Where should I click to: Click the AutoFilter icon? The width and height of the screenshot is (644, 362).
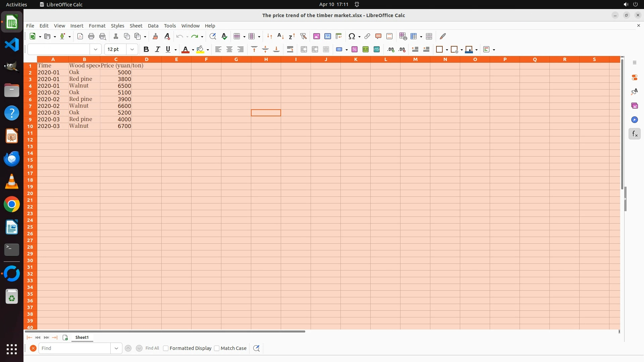[303, 36]
